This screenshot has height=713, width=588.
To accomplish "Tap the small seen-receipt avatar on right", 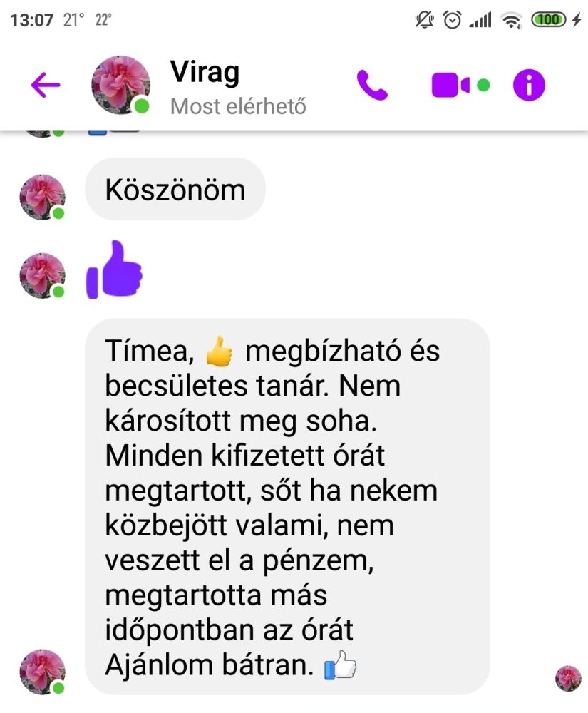I will coord(568,678).
